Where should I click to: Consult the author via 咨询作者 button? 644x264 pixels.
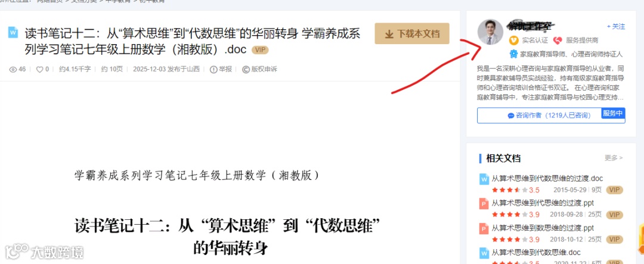(x=549, y=116)
